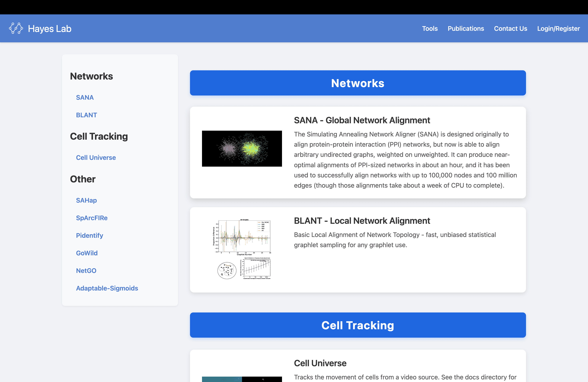Click the NetGO sidebar link
Image resolution: width=588 pixels, height=382 pixels.
click(x=86, y=271)
